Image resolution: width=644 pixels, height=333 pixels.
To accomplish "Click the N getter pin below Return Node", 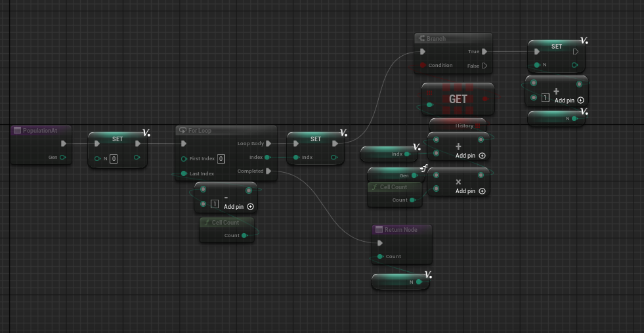I will [419, 282].
